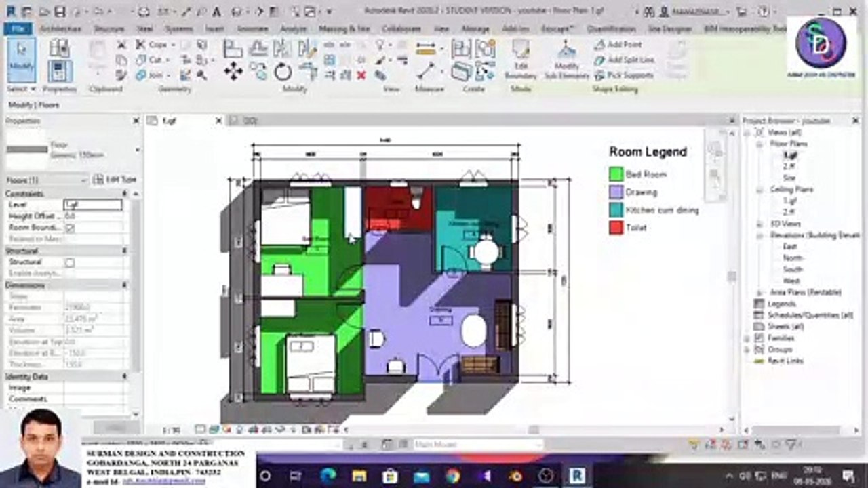Viewport: 868px width, 488px height.
Task: Collapse the Floor Plans tree node
Action: click(x=760, y=144)
